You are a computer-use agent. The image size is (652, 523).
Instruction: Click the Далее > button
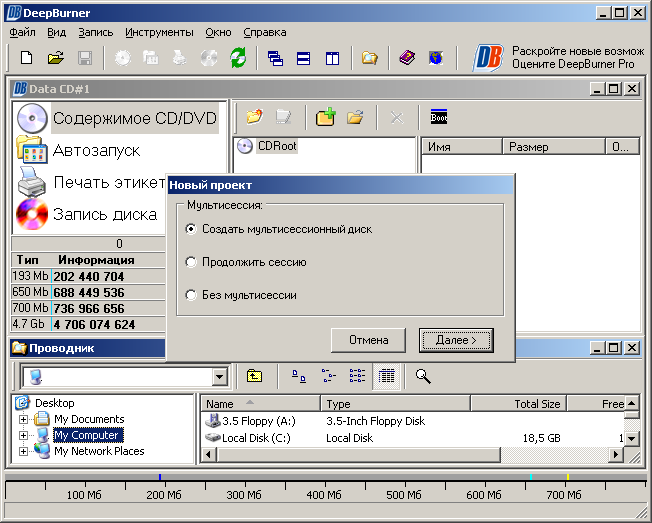coord(456,340)
